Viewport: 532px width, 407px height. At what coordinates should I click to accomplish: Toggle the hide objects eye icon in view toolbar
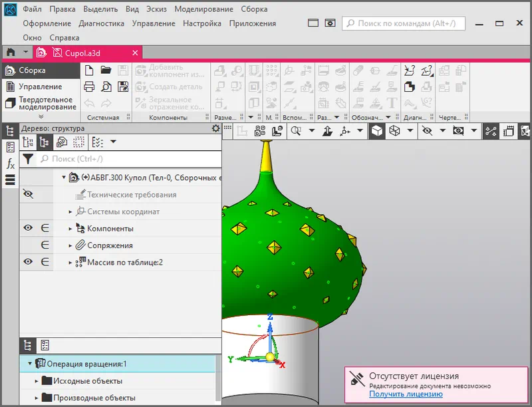427,131
